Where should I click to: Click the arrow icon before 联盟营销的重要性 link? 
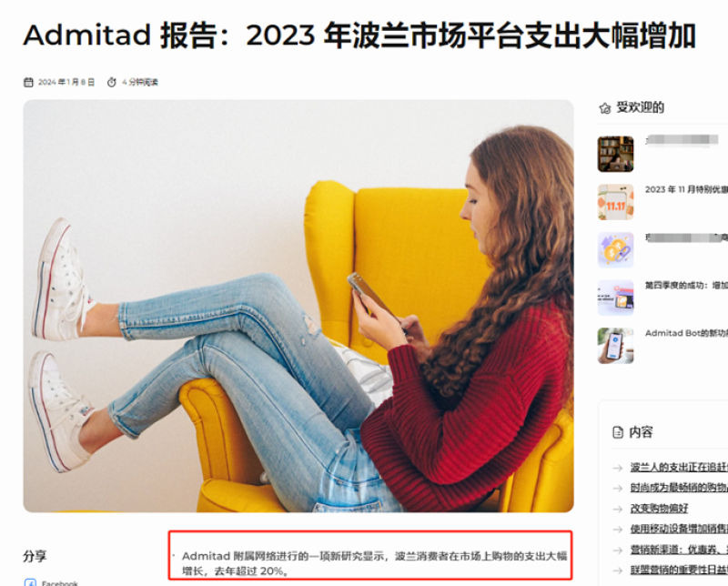618,571
